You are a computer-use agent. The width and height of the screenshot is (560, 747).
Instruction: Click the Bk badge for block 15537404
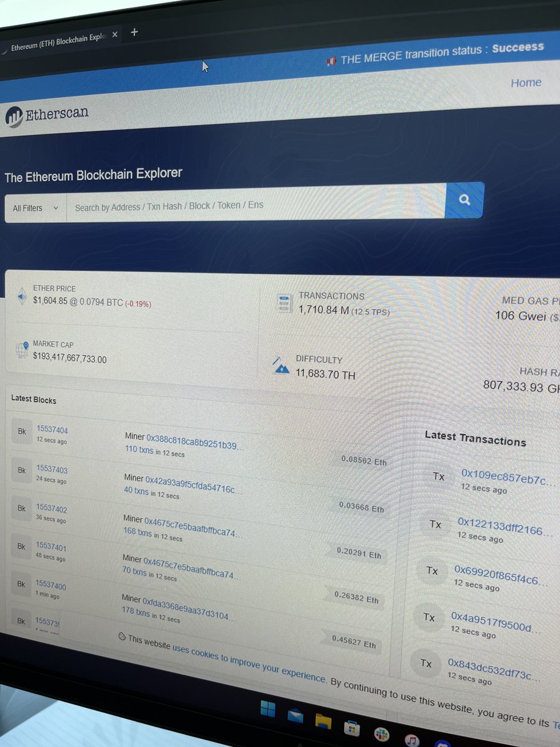[22, 431]
